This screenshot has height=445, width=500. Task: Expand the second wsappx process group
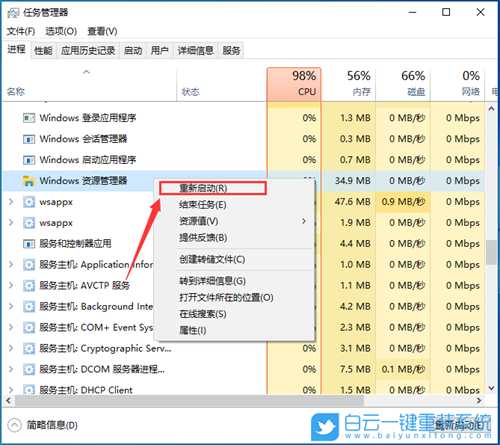[11, 223]
